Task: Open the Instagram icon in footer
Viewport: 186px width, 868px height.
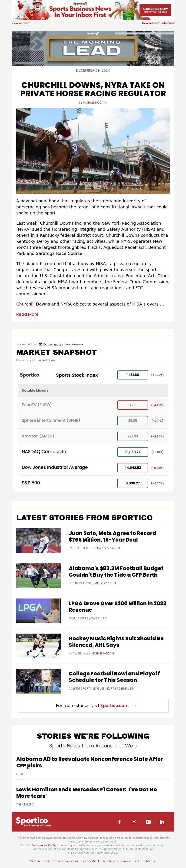Action: (x=148, y=822)
